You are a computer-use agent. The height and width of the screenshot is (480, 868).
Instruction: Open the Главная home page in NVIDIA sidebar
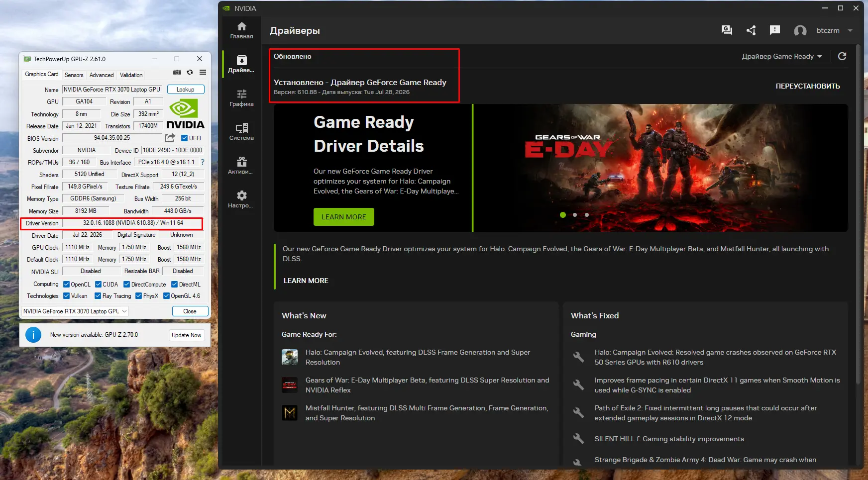(x=241, y=30)
